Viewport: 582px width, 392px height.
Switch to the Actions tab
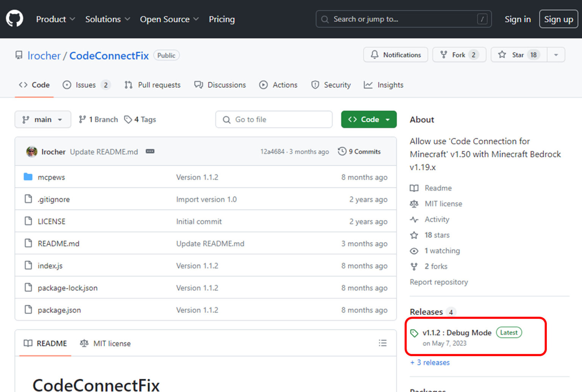(x=278, y=85)
